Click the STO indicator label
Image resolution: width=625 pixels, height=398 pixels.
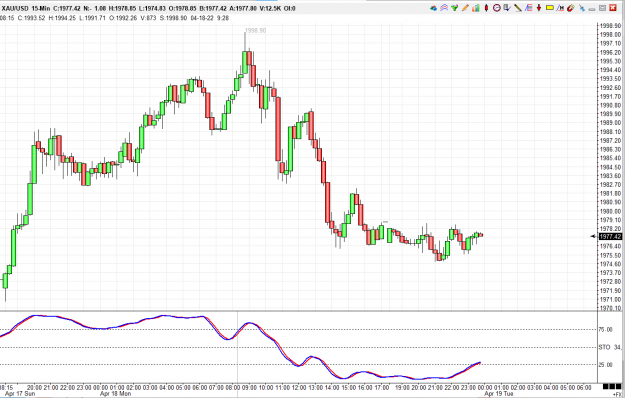pyautogui.click(x=604, y=347)
